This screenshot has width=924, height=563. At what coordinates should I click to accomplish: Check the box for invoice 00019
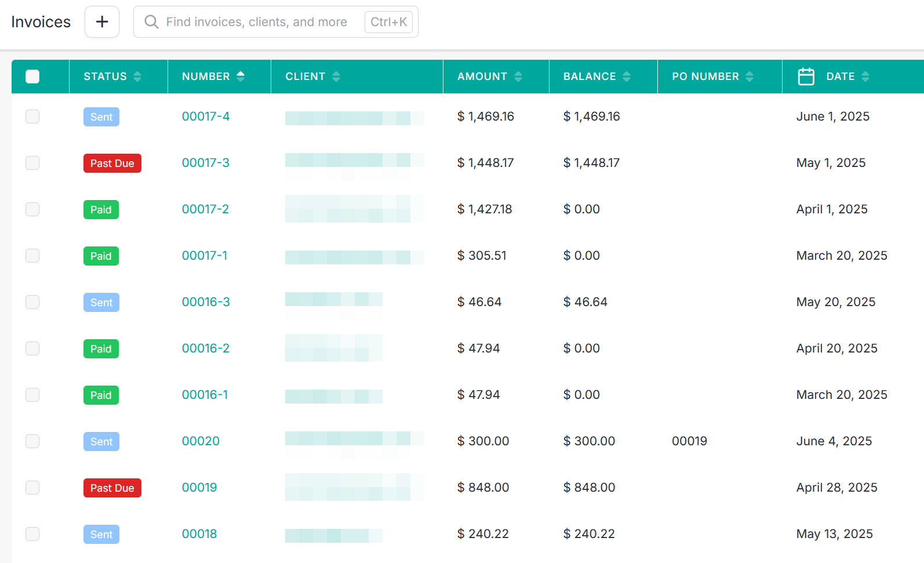click(32, 488)
